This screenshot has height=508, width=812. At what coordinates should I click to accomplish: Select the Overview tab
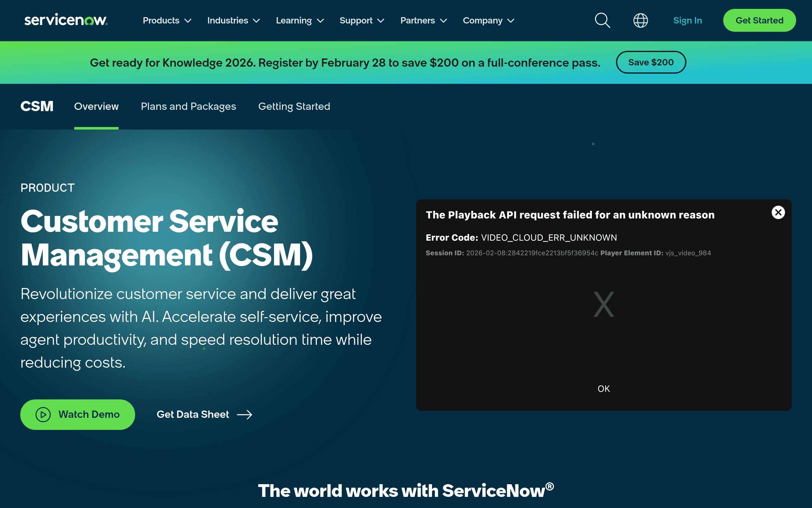[96, 106]
